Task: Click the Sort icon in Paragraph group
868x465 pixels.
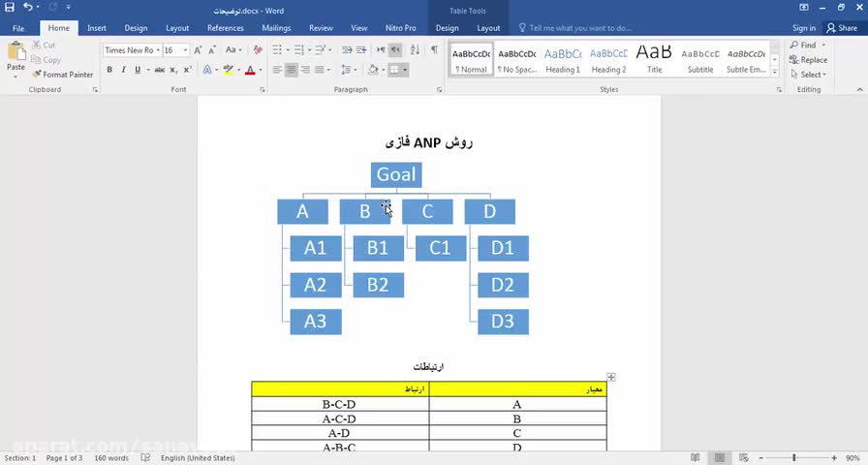Action: point(416,49)
